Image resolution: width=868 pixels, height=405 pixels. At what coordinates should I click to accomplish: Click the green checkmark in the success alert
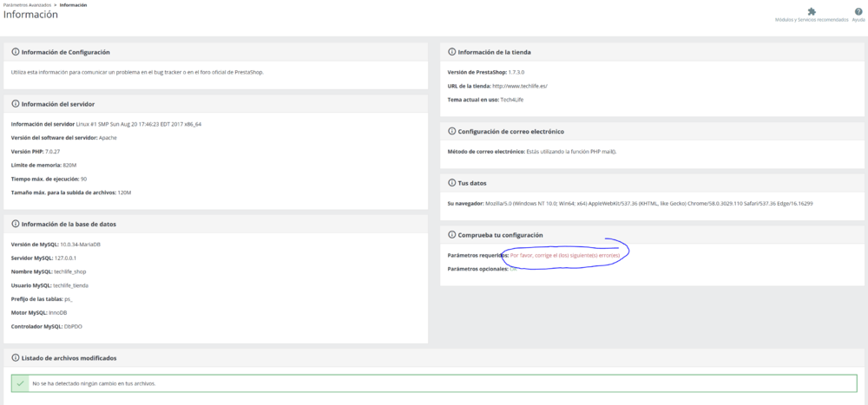pyautogui.click(x=21, y=382)
